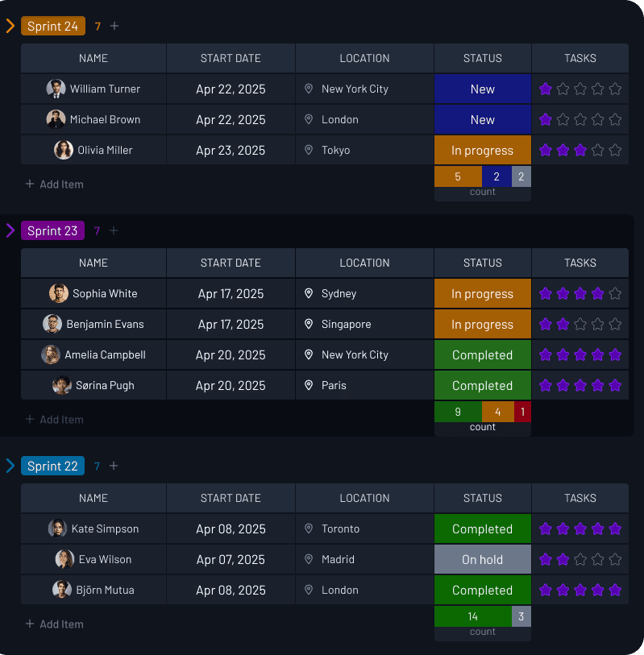Click location pin in Björn Mutua's row

point(309,590)
